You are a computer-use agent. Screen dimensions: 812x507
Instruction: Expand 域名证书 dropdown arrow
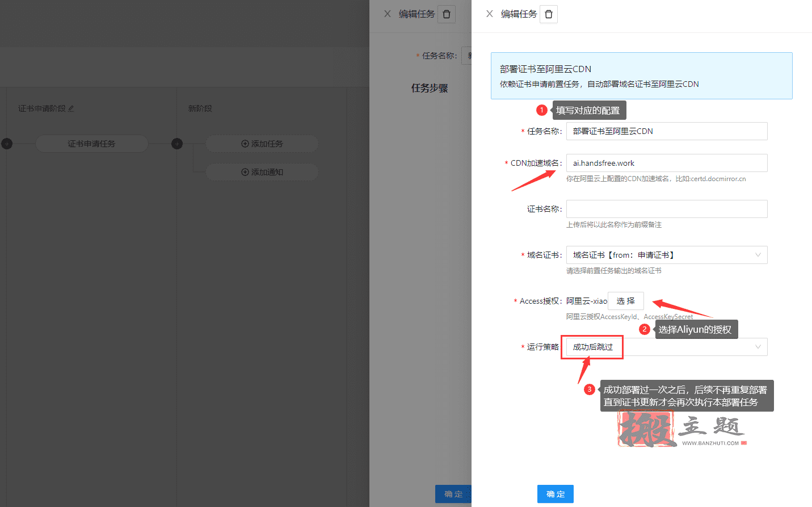coord(758,255)
